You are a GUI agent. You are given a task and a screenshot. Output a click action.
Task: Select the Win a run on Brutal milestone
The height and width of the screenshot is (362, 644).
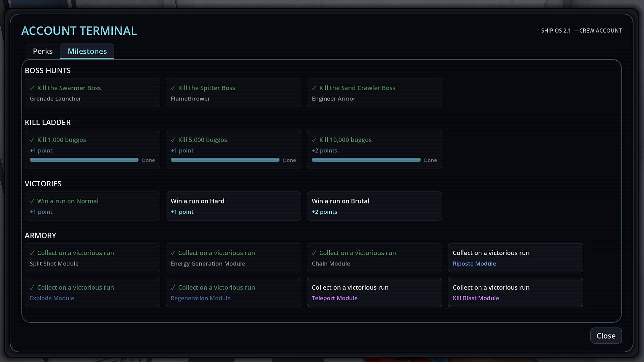[x=374, y=206]
